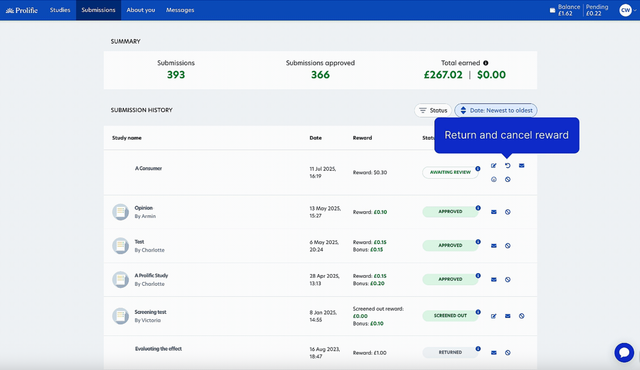Click the return and cancel reward icon

507,166
